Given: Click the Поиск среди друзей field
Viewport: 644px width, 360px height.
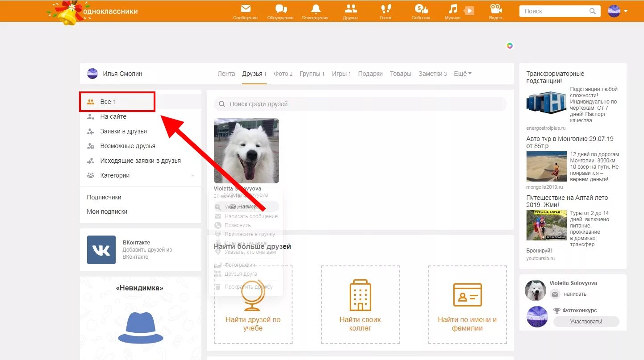Looking at the screenshot, I should pyautogui.click(x=360, y=104).
